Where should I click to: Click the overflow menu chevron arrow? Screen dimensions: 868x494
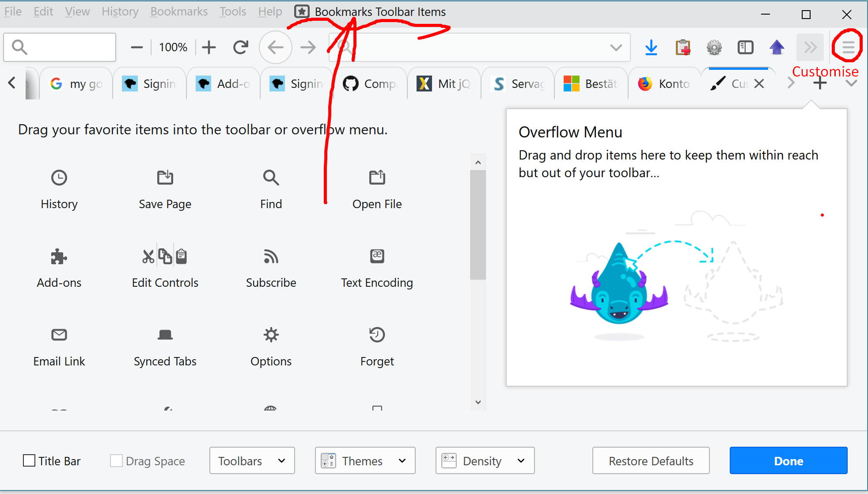point(808,46)
